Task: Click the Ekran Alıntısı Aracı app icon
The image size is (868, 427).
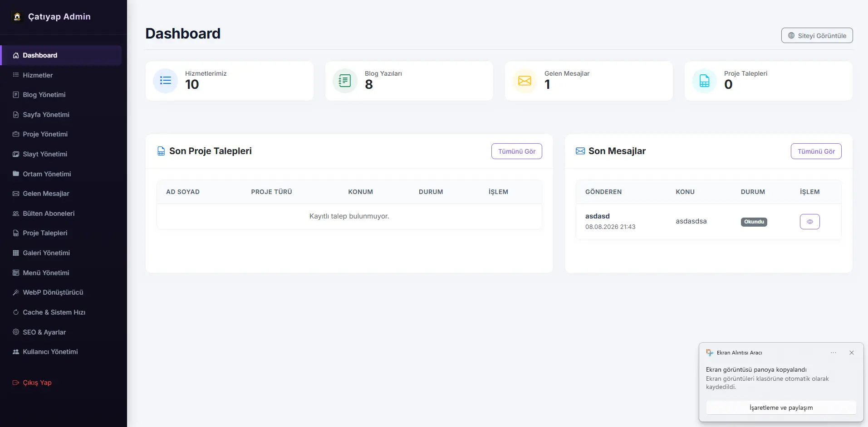Action: click(710, 353)
